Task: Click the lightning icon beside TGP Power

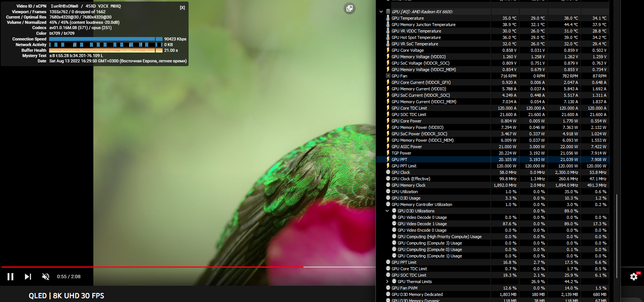Action: (x=388, y=153)
